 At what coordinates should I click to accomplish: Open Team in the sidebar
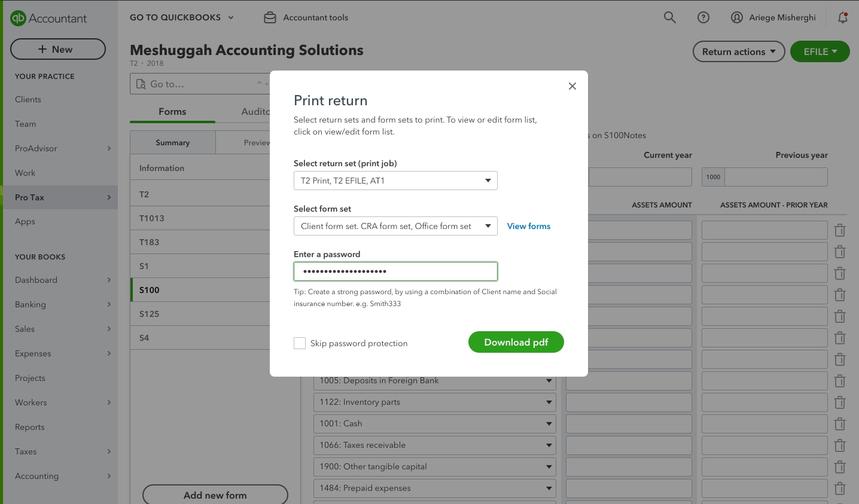tap(26, 124)
